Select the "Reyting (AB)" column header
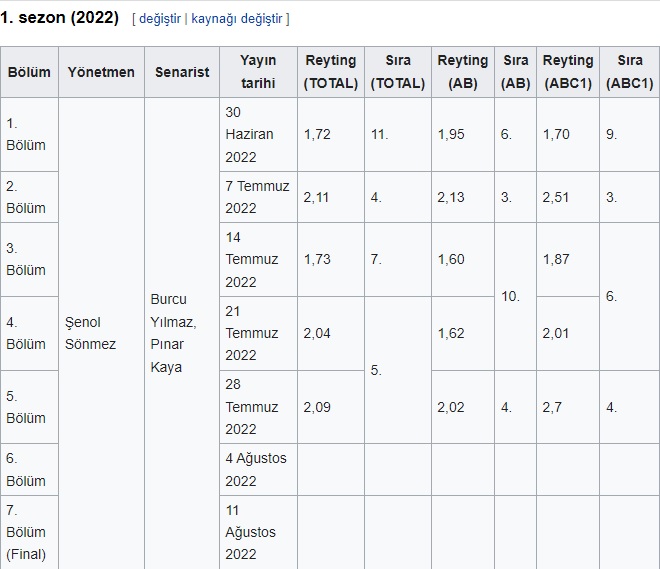This screenshot has height=569, width=660. 463,72
